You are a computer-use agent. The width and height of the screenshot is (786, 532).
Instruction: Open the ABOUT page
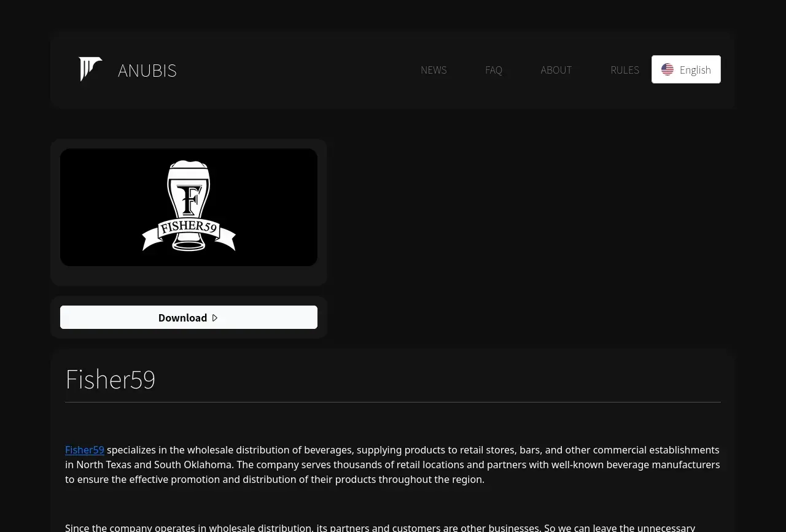click(x=556, y=70)
